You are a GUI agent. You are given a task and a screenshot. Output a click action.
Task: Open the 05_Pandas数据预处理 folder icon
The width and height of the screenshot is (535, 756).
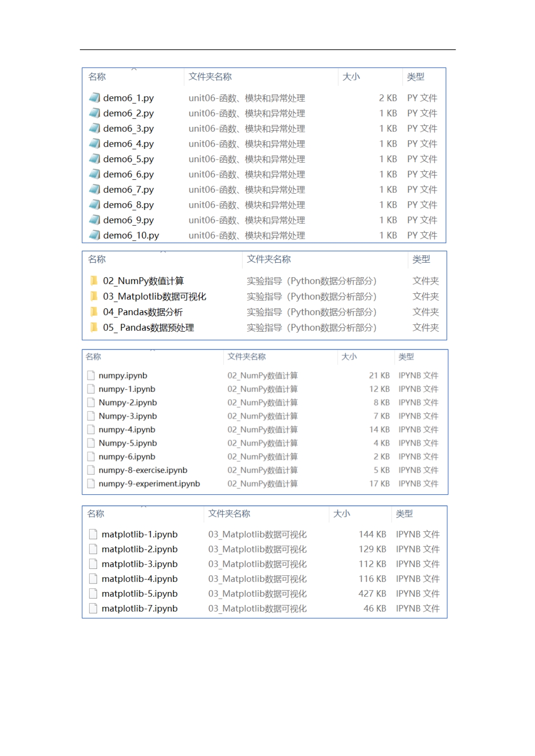(94, 328)
